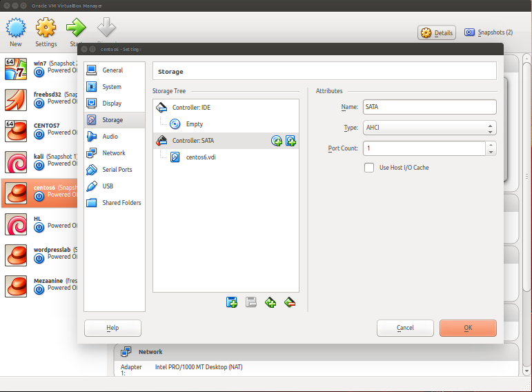The height and width of the screenshot is (392, 532).
Task: Open the Snapshots (2) view
Action: click(x=489, y=32)
